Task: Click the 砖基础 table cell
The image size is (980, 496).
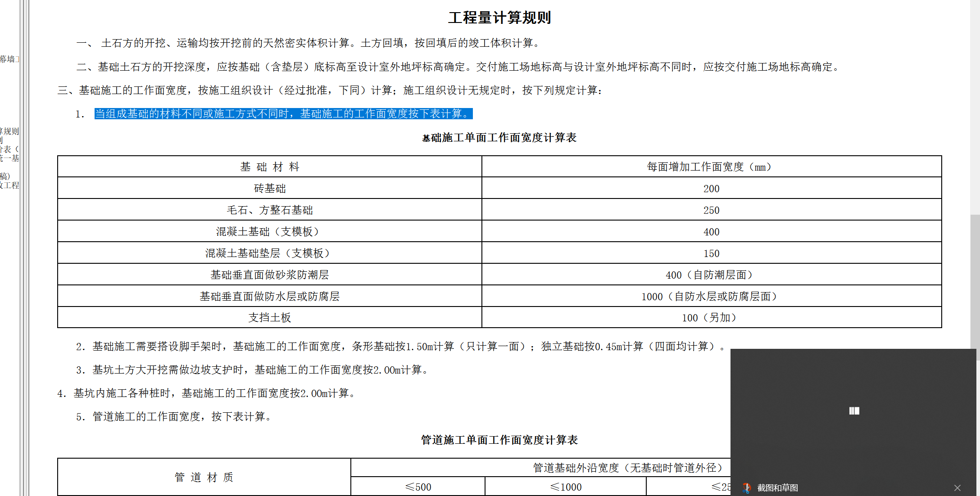Action: click(270, 189)
